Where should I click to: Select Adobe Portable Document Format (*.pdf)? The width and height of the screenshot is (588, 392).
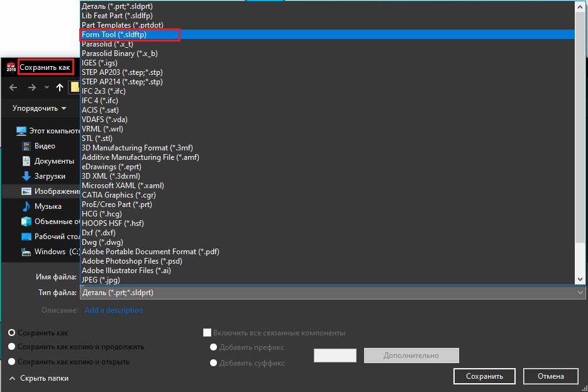pos(328,252)
